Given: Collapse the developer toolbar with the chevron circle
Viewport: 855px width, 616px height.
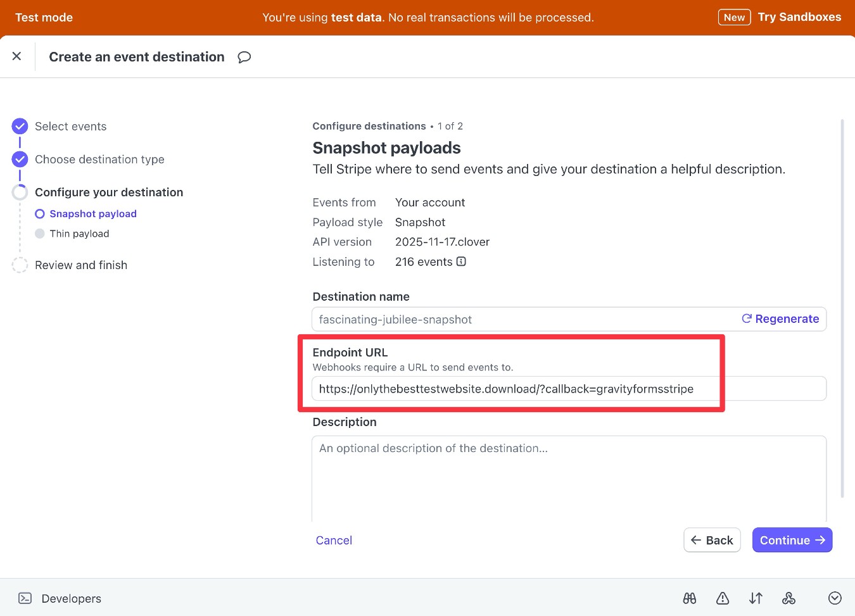Looking at the screenshot, I should pyautogui.click(x=835, y=598).
